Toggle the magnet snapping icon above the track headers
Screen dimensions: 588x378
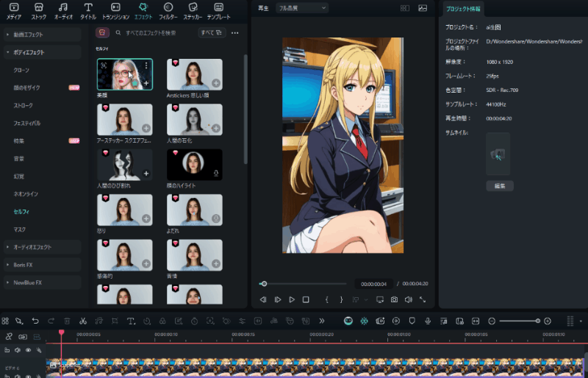(9, 337)
